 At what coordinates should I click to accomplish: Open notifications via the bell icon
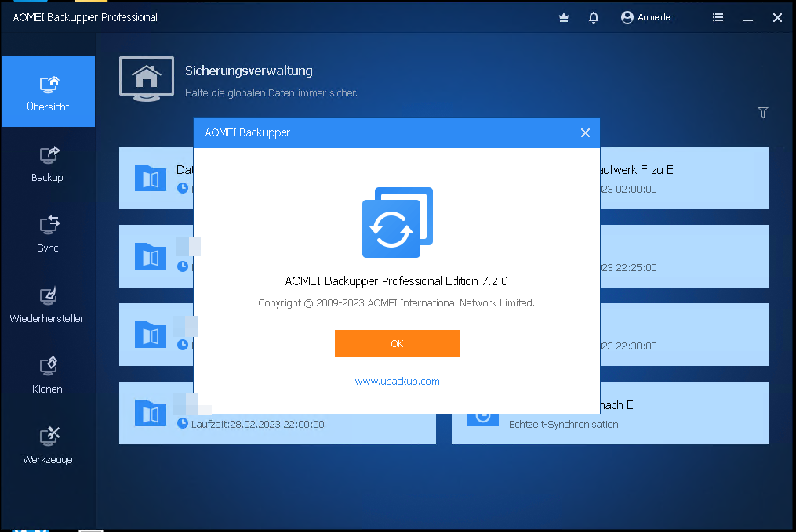(594, 17)
